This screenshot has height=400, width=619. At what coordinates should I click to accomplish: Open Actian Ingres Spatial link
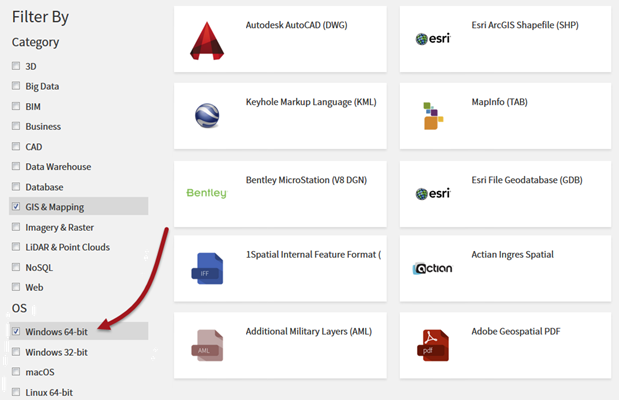coord(512,255)
